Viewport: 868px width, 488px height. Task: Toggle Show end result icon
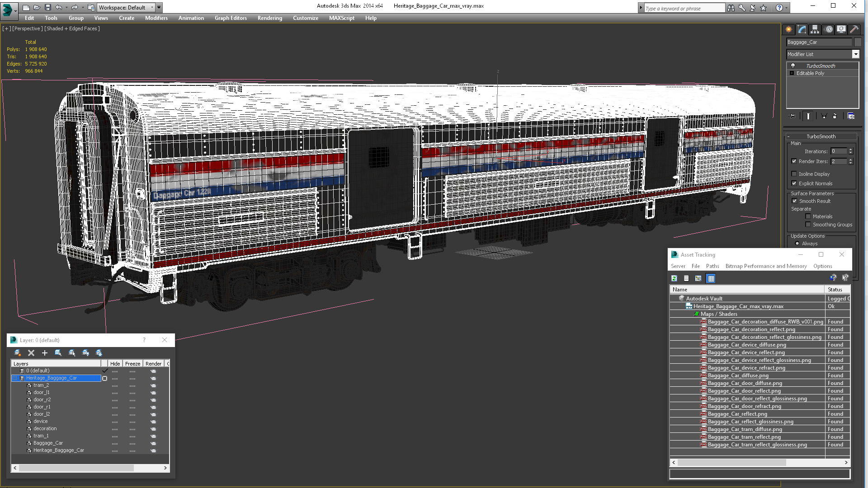click(x=808, y=116)
